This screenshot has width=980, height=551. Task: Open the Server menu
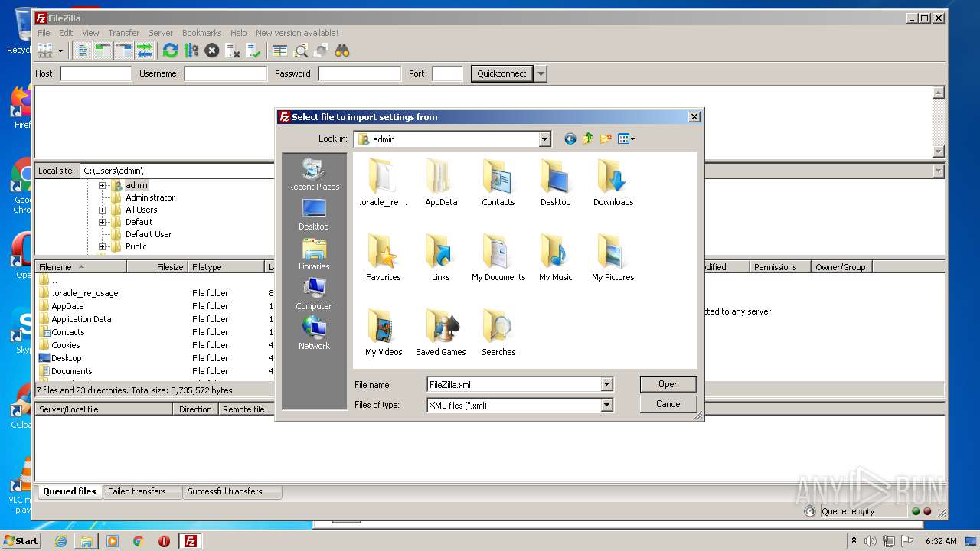coord(161,33)
